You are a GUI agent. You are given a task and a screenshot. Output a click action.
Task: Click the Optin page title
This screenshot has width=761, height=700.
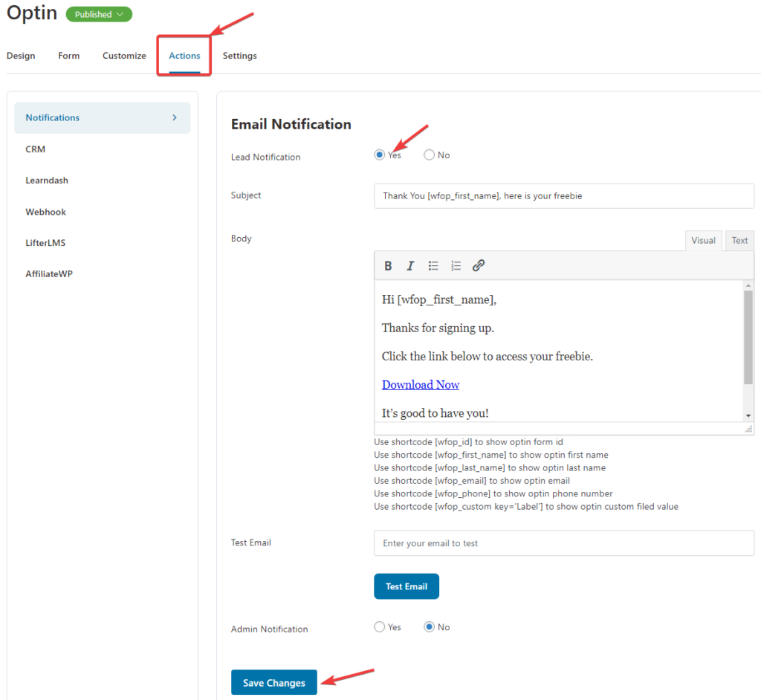click(x=32, y=13)
